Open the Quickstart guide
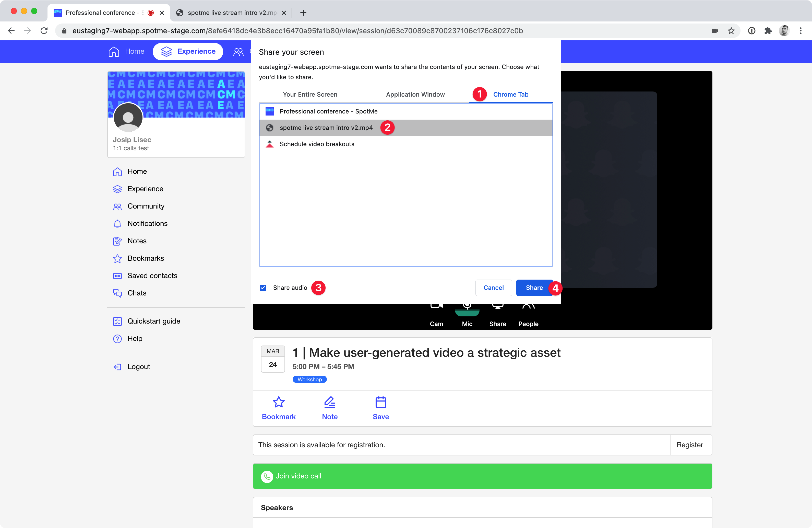This screenshot has height=528, width=812. 146,322
